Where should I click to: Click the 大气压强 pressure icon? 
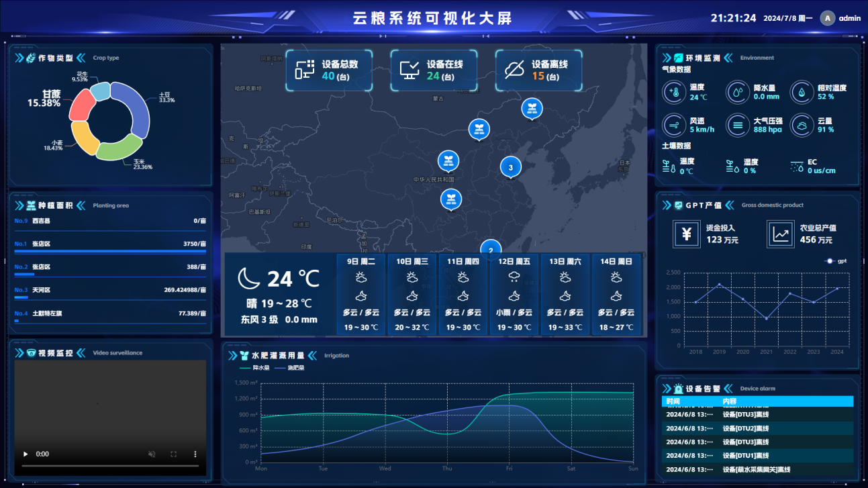coord(737,125)
